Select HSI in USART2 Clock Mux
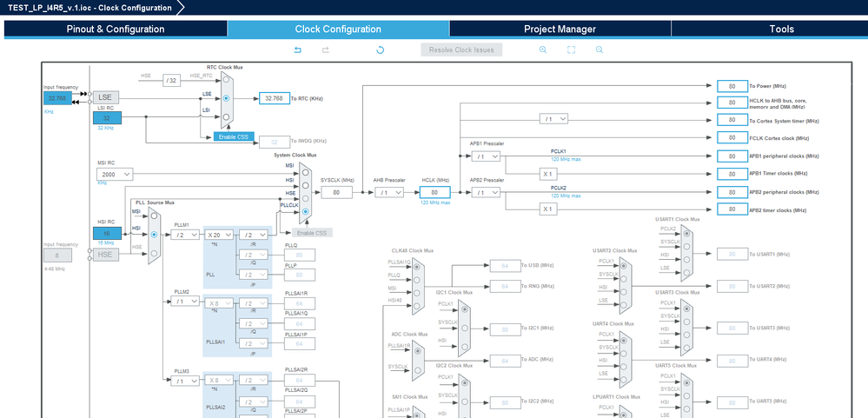 point(624,292)
